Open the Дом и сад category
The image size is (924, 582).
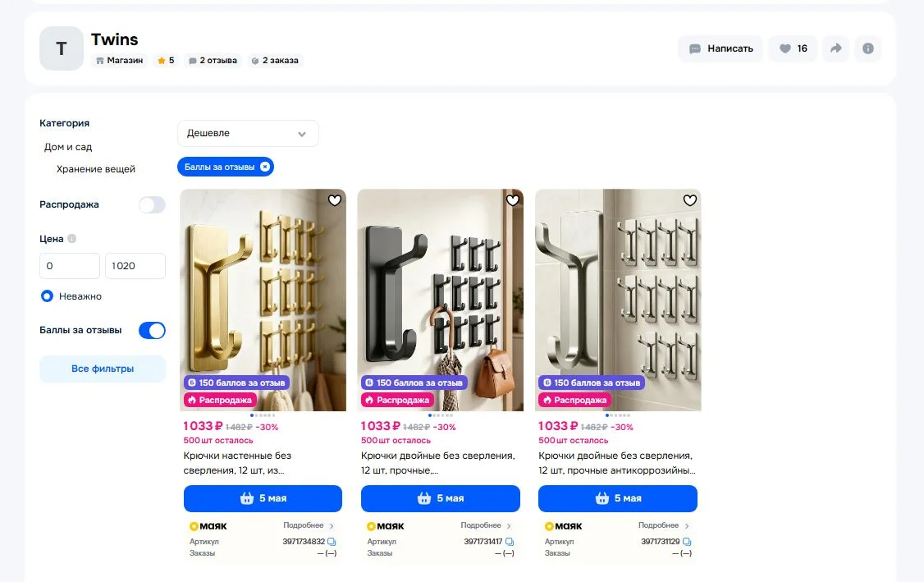[68, 147]
